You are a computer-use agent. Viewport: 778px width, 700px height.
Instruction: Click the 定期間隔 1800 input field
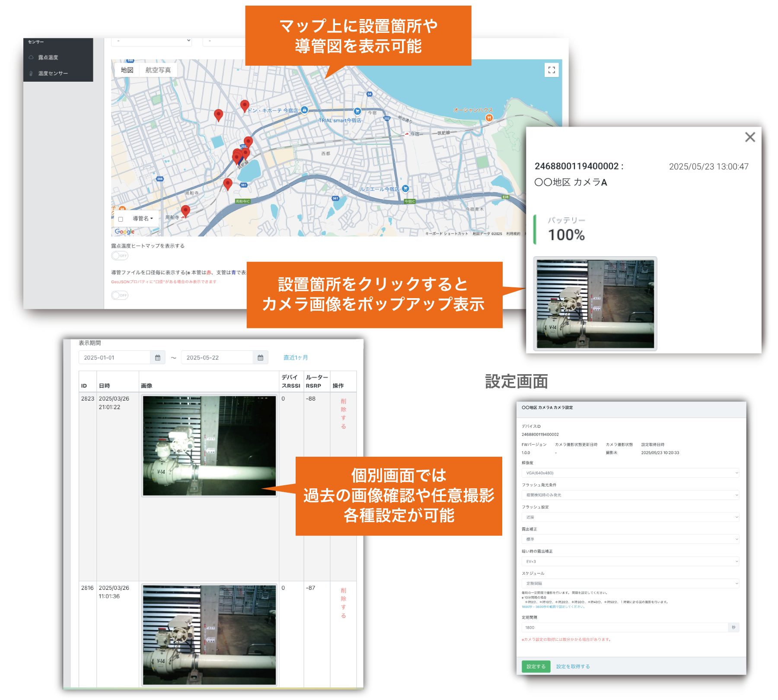(x=625, y=627)
